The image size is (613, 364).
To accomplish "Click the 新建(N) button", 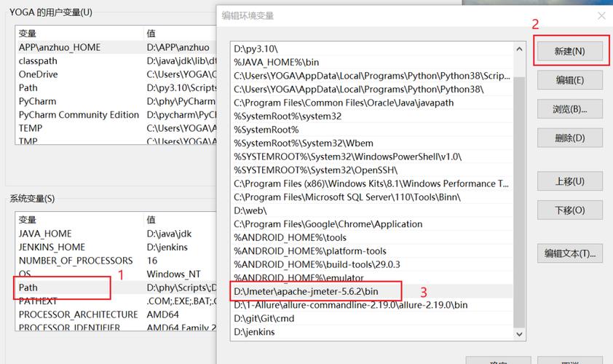I will point(569,51).
